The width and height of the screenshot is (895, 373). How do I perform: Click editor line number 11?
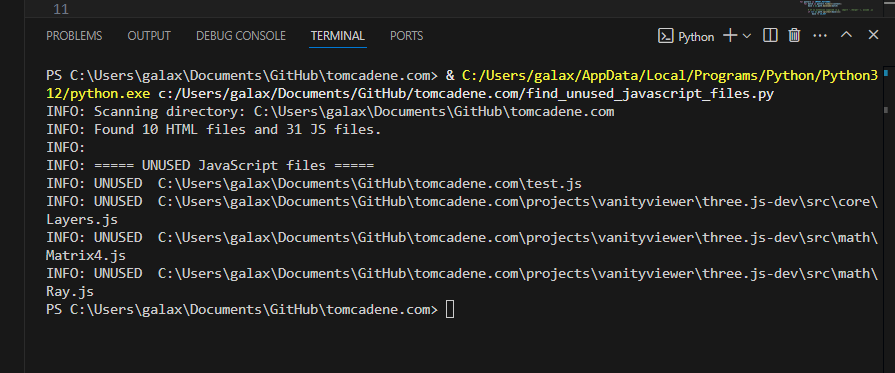pos(61,9)
